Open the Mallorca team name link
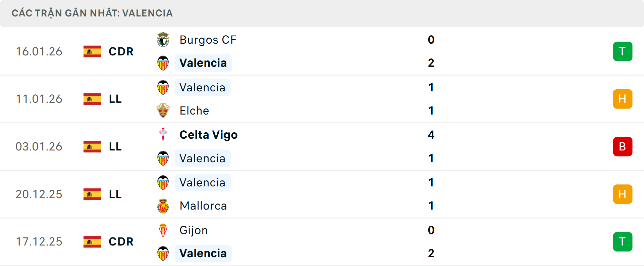644x266 pixels. point(203,206)
